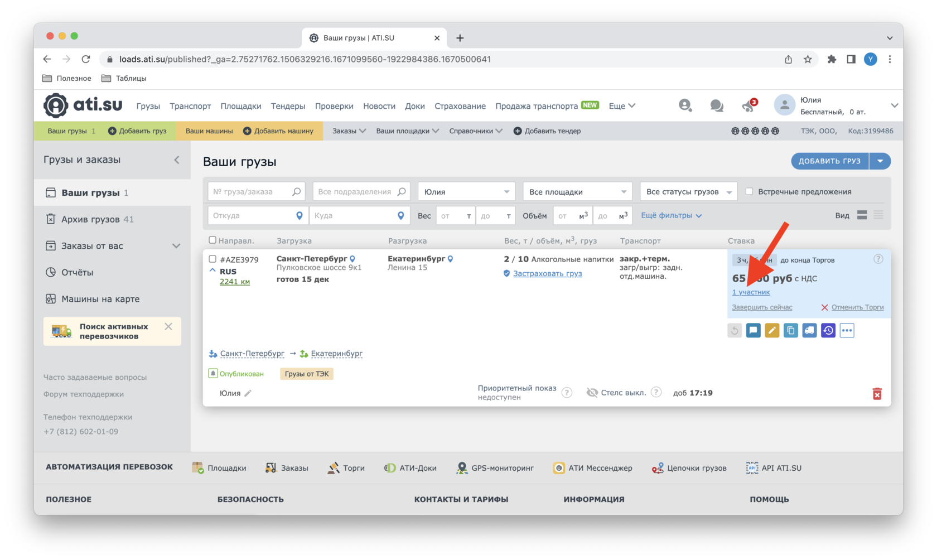Focus the Откуда input field
The width and height of the screenshot is (937, 560).
[x=258, y=216]
